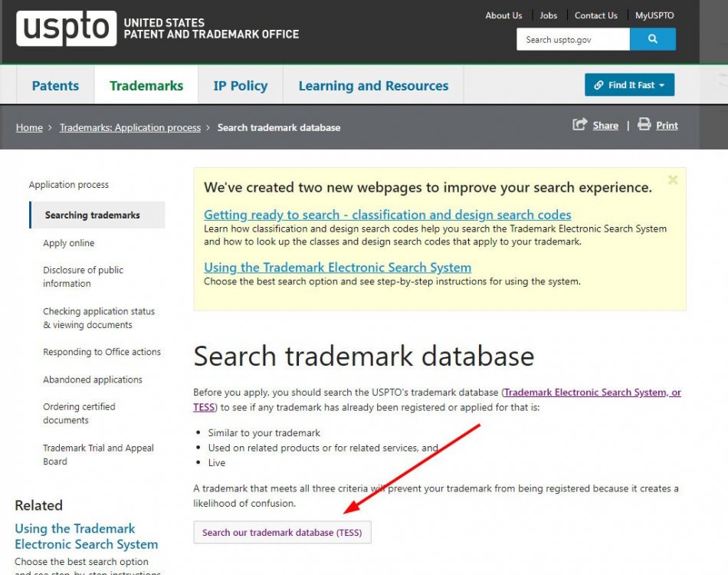728x575 pixels.
Task: Open the Find It Fast dropdown
Action: click(x=629, y=85)
